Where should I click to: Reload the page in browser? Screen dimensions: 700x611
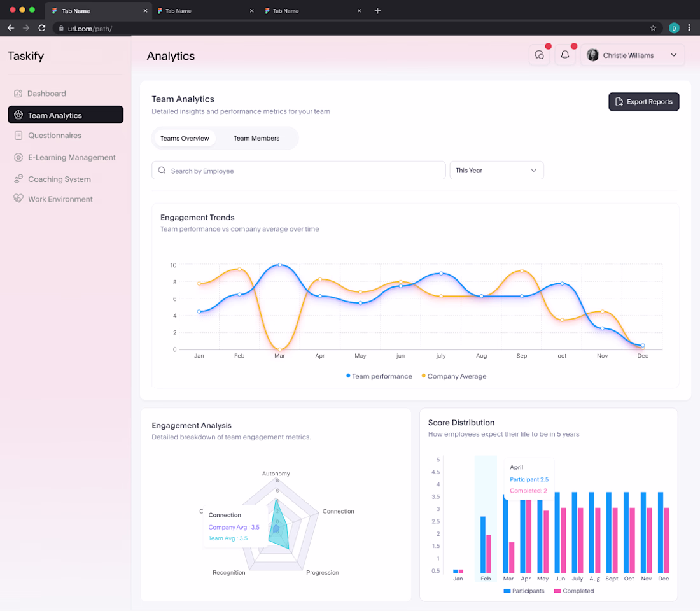[x=41, y=28]
